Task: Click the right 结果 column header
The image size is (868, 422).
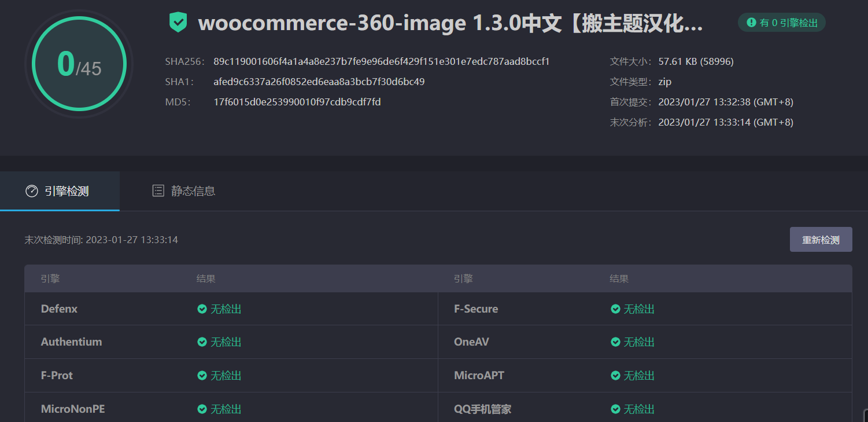Action: point(619,279)
